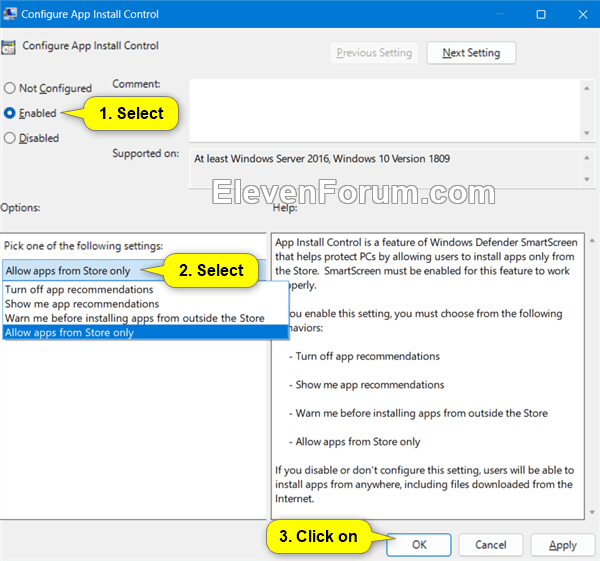This screenshot has width=600, height=561.
Task: Click Help text 'Warn me before installing apps'
Action: 421,413
